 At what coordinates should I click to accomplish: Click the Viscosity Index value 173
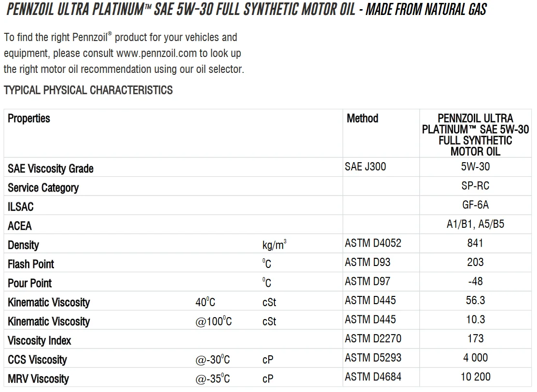click(x=475, y=338)
